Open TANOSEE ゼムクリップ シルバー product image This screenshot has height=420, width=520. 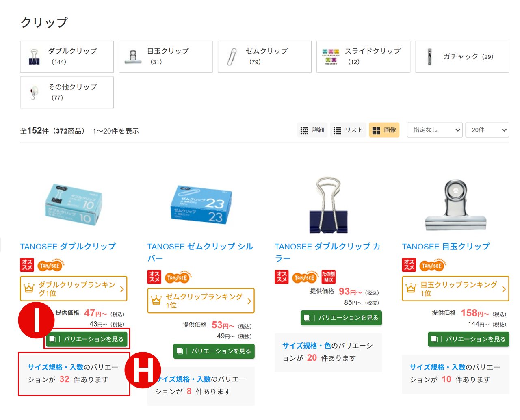(201, 205)
